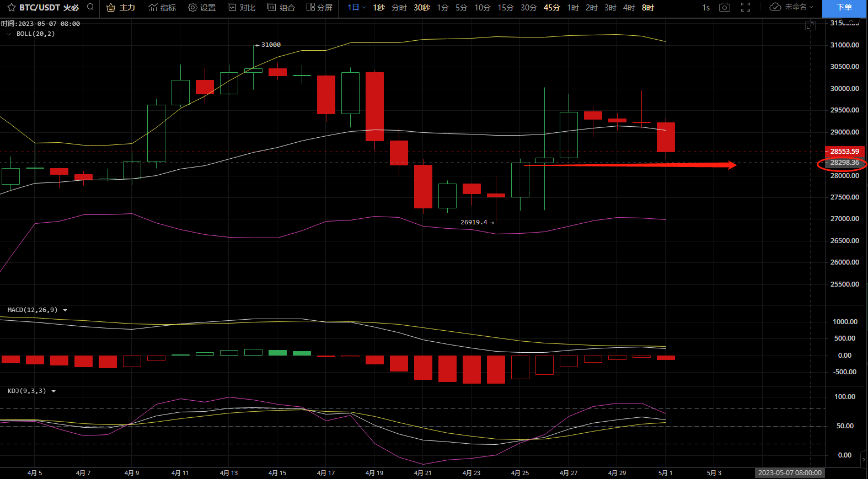Click the 100.00 KDJ axis label
The height and width of the screenshot is (479, 868).
[x=845, y=397]
